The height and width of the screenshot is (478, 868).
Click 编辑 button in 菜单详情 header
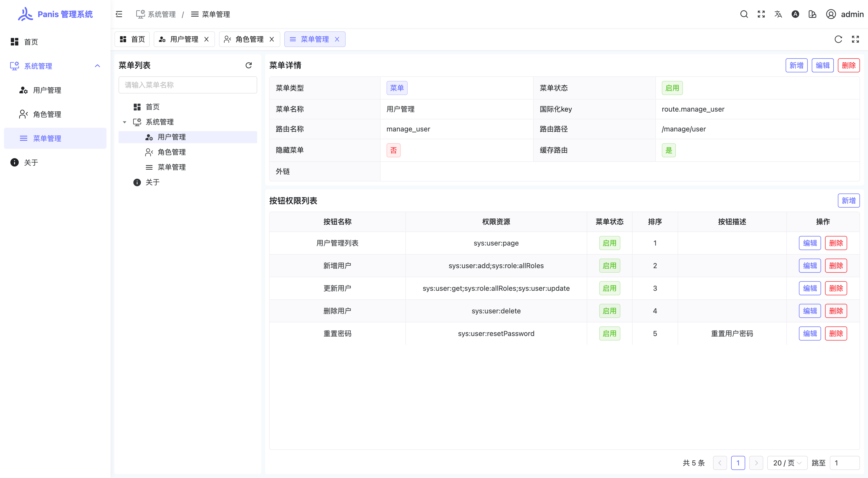822,65
